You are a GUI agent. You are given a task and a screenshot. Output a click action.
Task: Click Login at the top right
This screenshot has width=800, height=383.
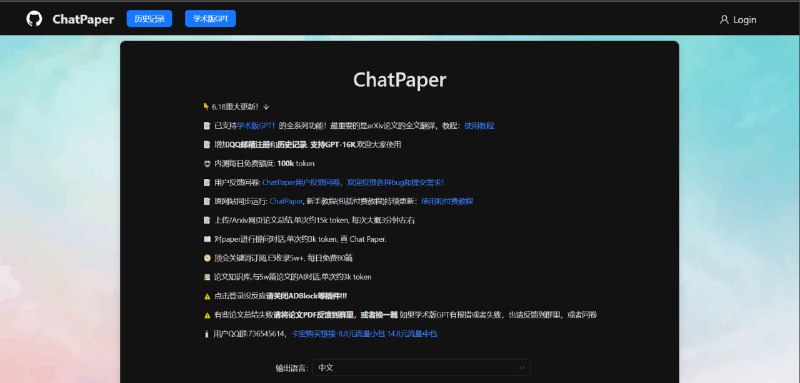point(738,20)
